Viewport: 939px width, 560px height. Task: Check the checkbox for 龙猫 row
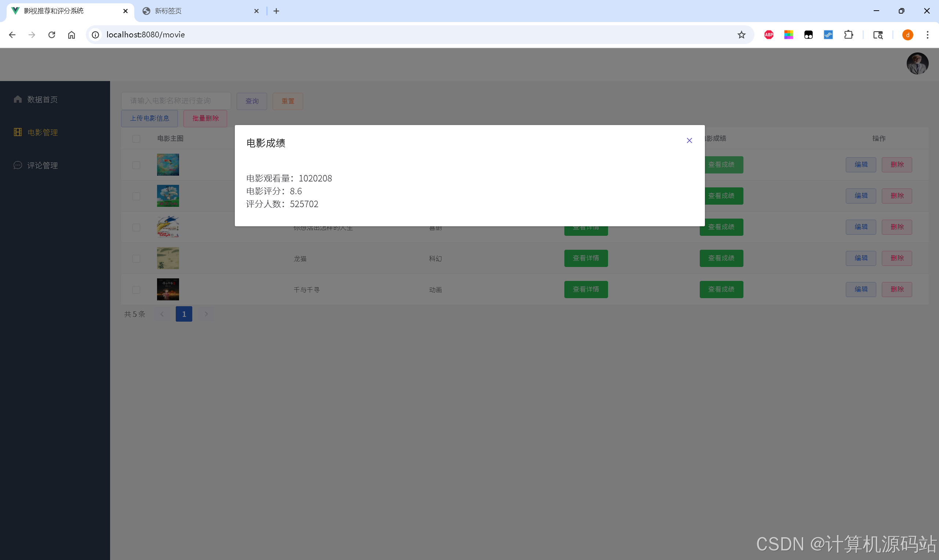pos(136,259)
